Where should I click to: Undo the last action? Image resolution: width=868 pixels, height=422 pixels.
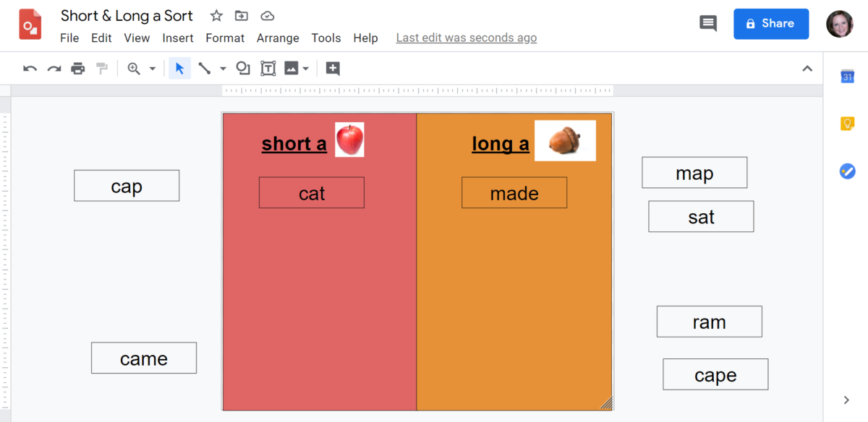[x=30, y=69]
